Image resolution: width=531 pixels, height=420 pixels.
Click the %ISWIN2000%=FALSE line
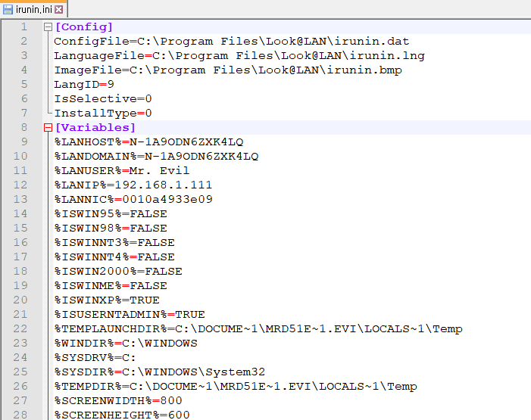coord(118,272)
